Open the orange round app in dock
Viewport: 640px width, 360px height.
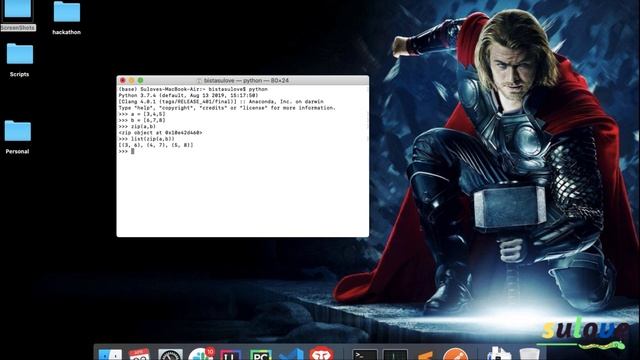[x=455, y=354]
